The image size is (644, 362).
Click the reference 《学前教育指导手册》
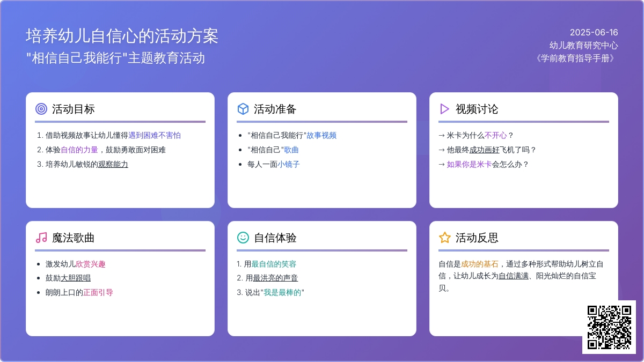[575, 58]
